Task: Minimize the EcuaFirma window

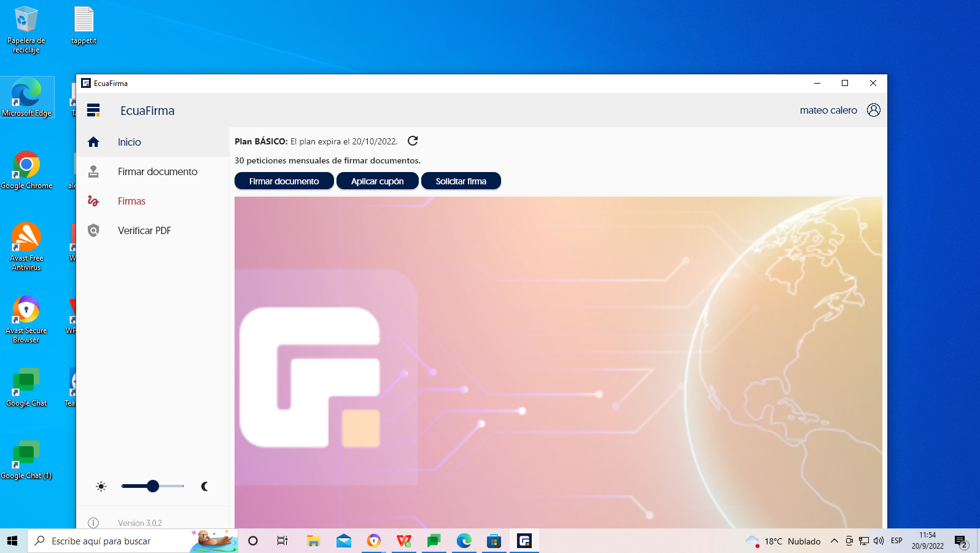Action: pos(817,83)
